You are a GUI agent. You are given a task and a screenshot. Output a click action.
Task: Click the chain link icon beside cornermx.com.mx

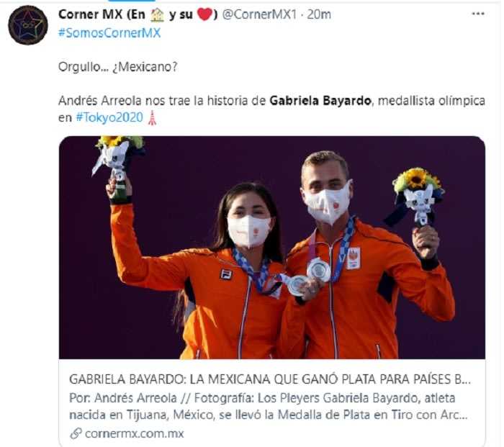tap(76, 433)
